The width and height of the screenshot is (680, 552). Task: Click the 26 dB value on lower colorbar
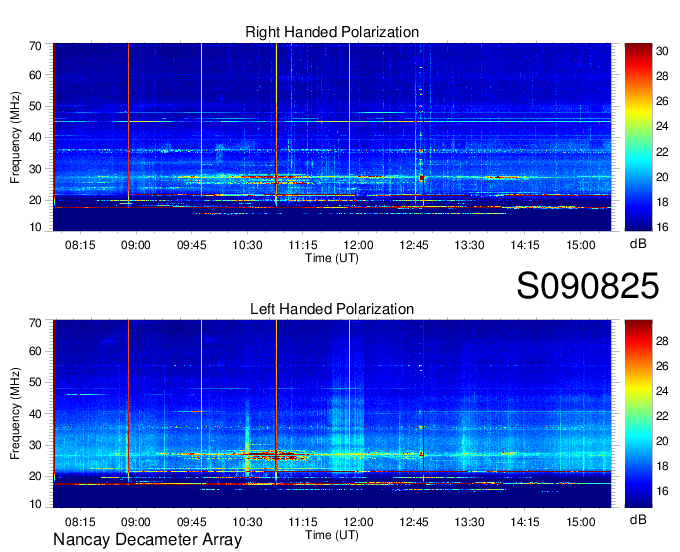662,366
